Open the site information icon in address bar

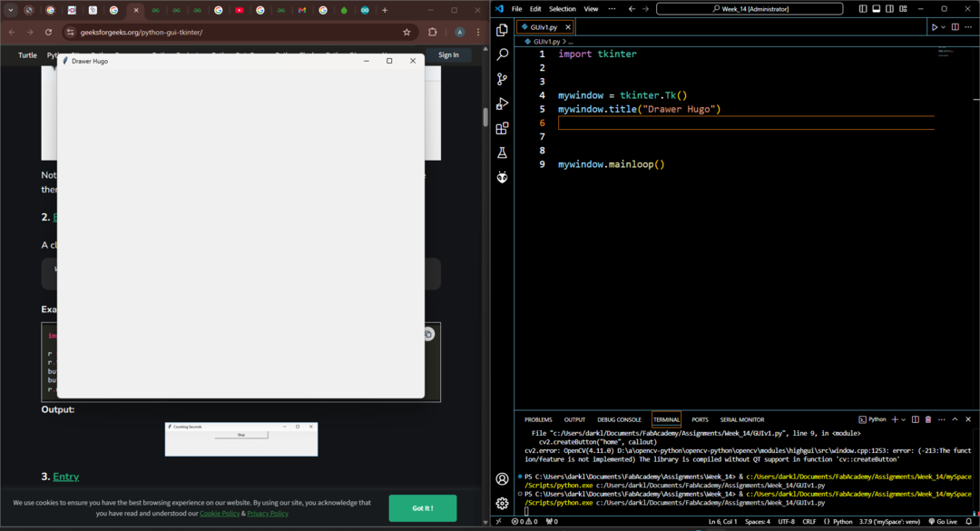pyautogui.click(x=71, y=32)
